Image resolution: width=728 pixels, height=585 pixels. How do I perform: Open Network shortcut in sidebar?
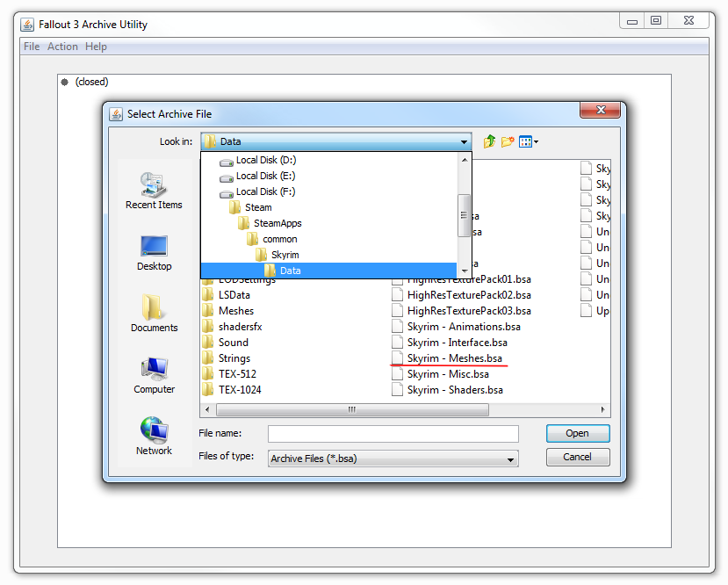(154, 436)
